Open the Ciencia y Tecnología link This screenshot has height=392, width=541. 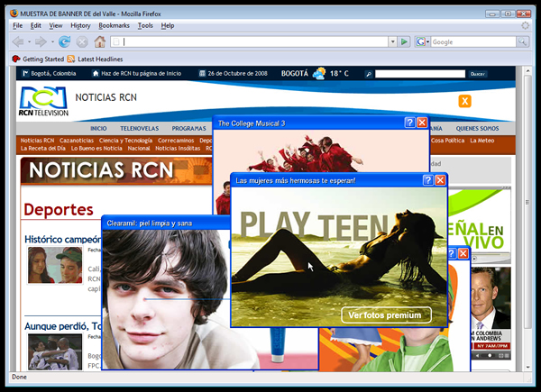pos(125,141)
